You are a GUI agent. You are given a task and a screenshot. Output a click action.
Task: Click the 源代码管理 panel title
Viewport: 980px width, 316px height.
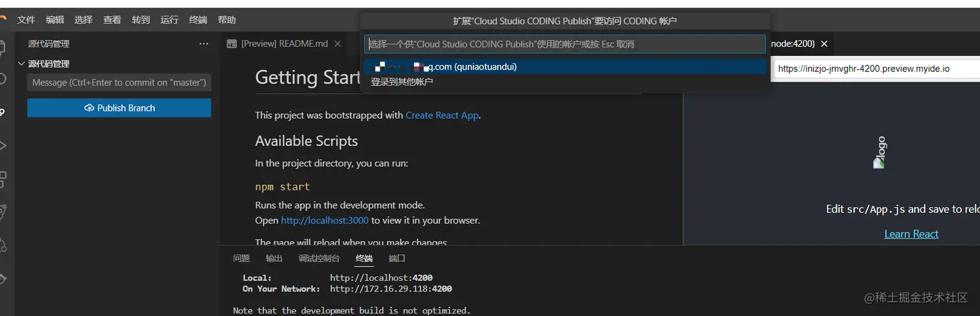[49, 44]
